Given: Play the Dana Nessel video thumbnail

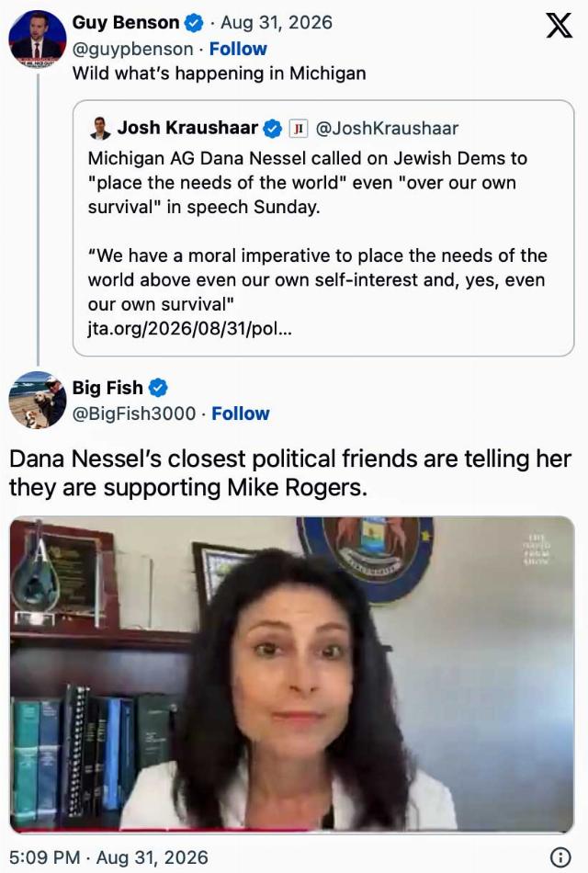Looking at the screenshot, I should [x=292, y=675].
